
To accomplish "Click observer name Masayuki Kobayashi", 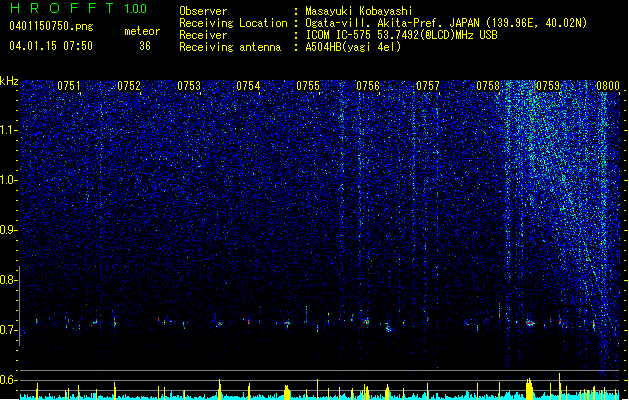I will (x=359, y=11).
